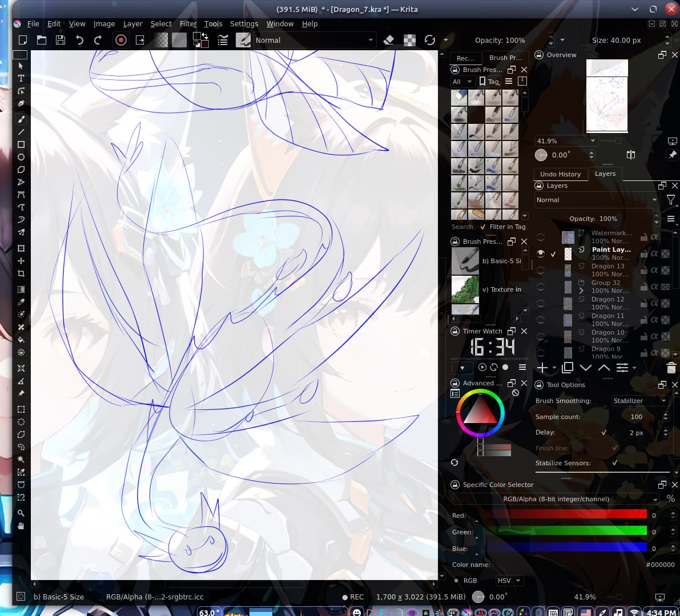Viewport: 680px width, 616px height.
Task: Select the Color Sampler eyedropper tool
Action: (21, 301)
